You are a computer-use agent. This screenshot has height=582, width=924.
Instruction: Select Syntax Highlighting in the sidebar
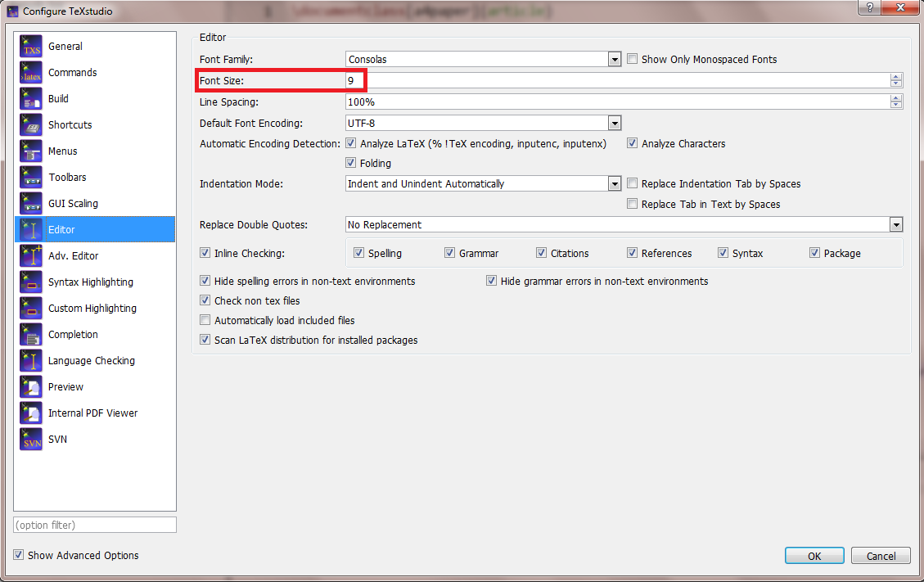(95, 282)
